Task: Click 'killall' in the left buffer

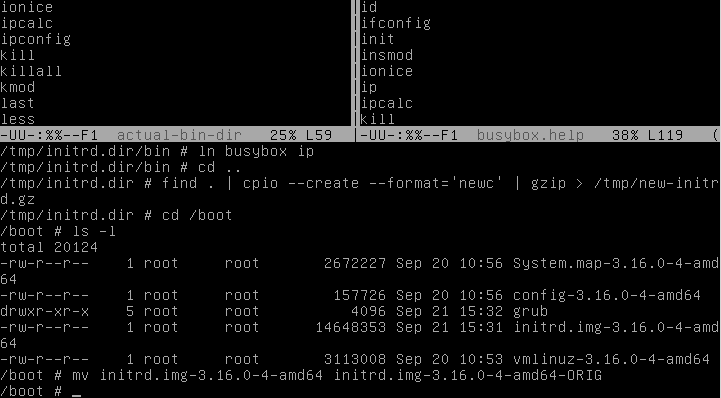Action: point(31,71)
